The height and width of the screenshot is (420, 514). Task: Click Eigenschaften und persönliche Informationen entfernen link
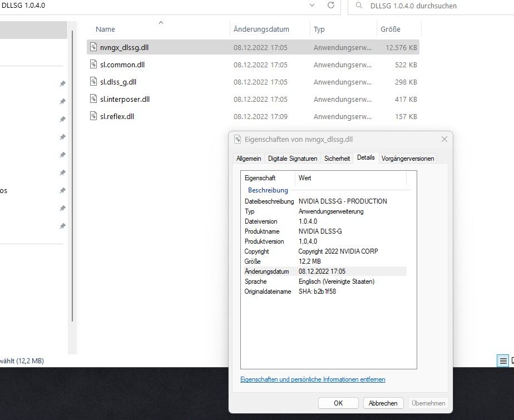(x=313, y=379)
